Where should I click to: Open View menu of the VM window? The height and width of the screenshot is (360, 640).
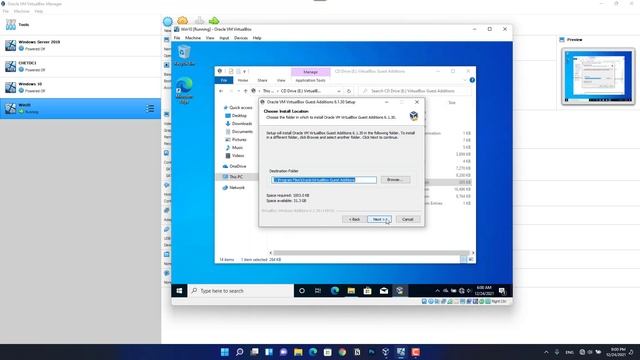(x=210, y=38)
